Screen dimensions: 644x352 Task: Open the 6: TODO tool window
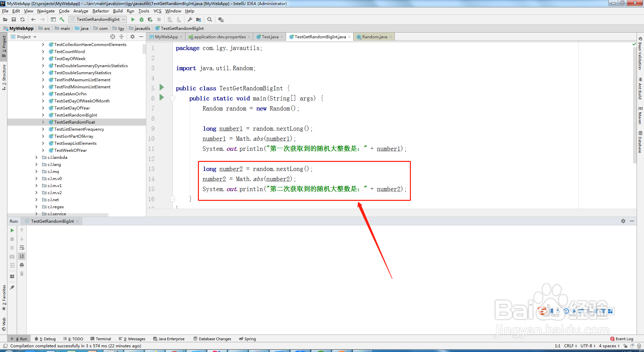coord(73,339)
